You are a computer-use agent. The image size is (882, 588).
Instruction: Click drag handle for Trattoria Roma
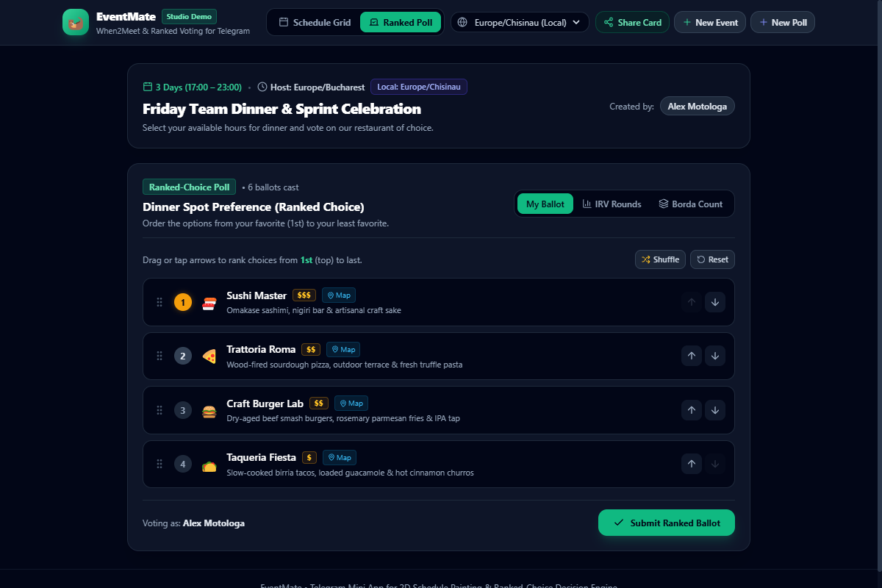coord(159,356)
